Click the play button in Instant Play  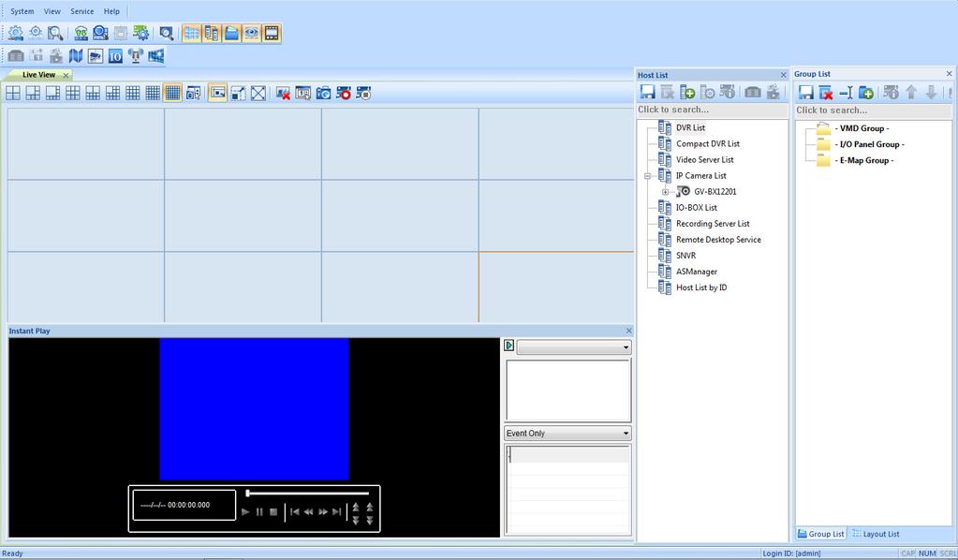point(245,511)
